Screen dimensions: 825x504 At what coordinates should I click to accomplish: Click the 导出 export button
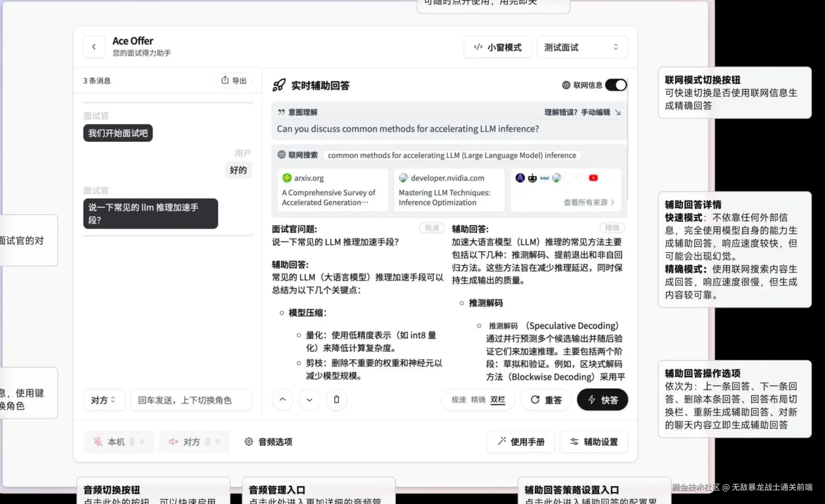pos(234,80)
